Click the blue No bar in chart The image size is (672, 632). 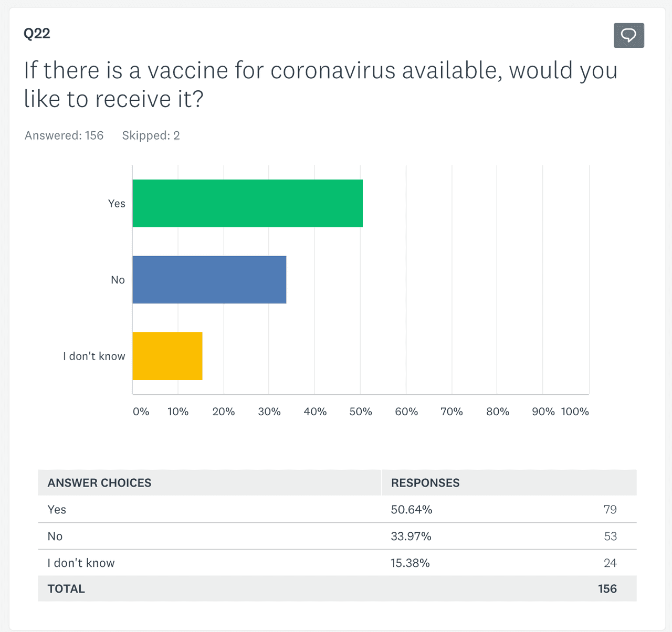tap(209, 280)
